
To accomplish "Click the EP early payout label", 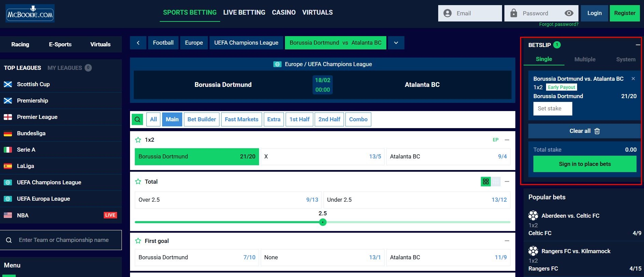I will click(x=496, y=140).
